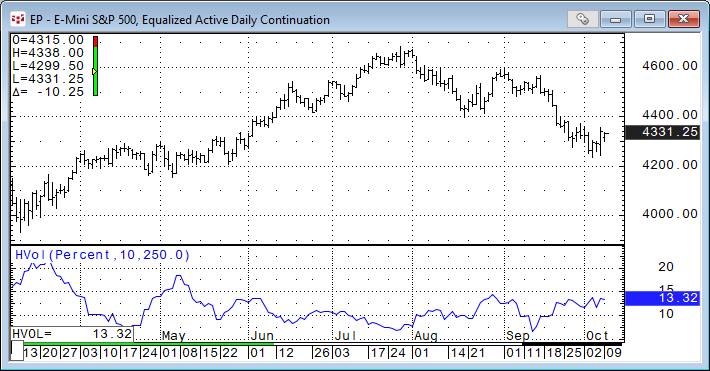
Task: Click the 4000.00 price scale label
Action: [670, 214]
